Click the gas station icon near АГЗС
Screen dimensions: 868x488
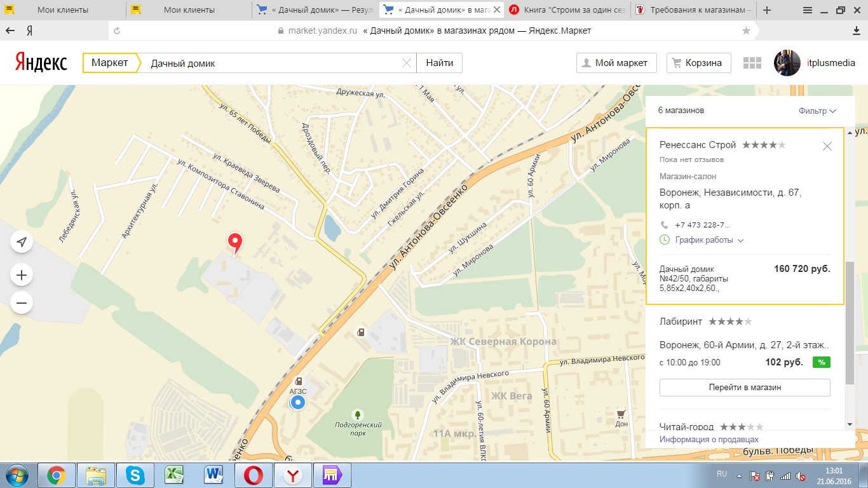[x=298, y=381]
